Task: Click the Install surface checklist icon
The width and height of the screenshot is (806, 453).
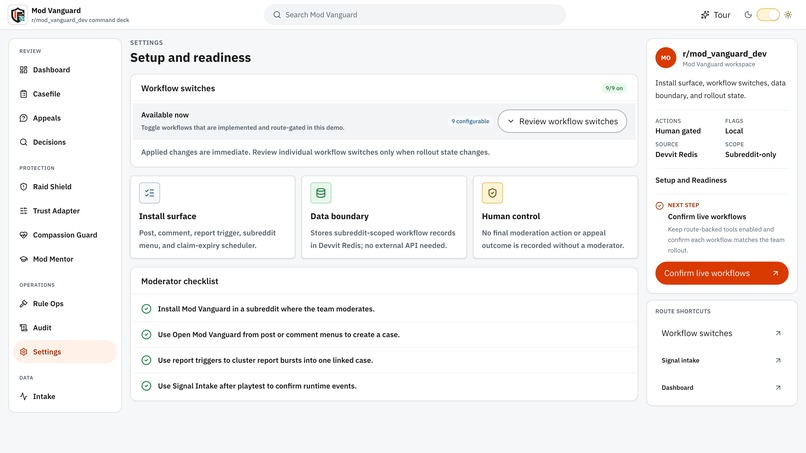Action: coord(150,193)
